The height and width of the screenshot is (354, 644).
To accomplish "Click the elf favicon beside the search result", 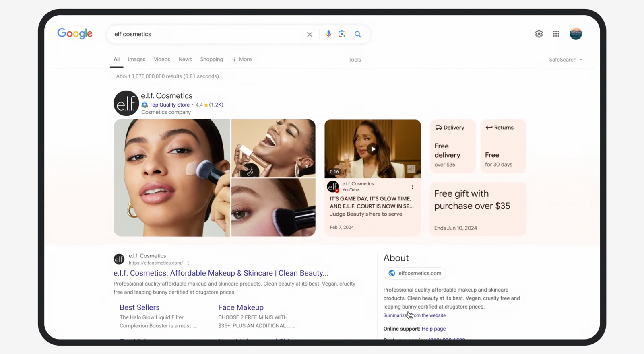I will click(x=119, y=259).
